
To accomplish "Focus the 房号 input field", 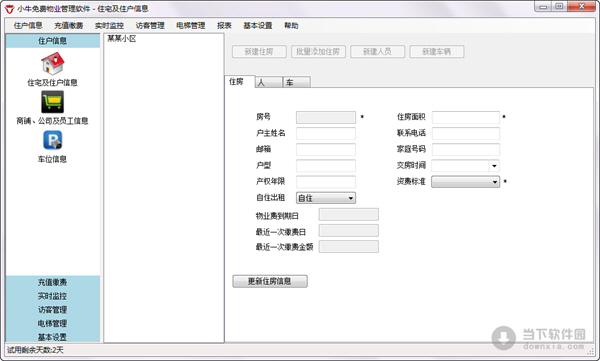I will point(326,117).
